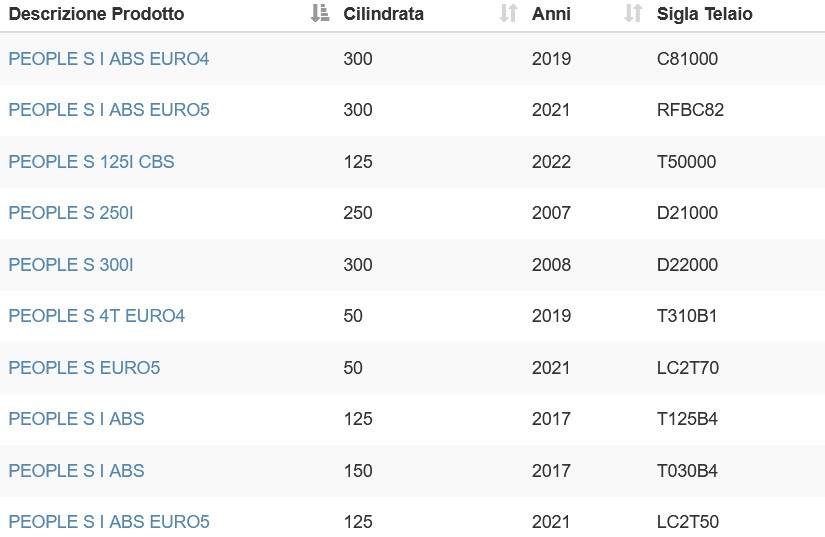Open the PEOPLE S 300I link
825x537 pixels.
point(71,264)
